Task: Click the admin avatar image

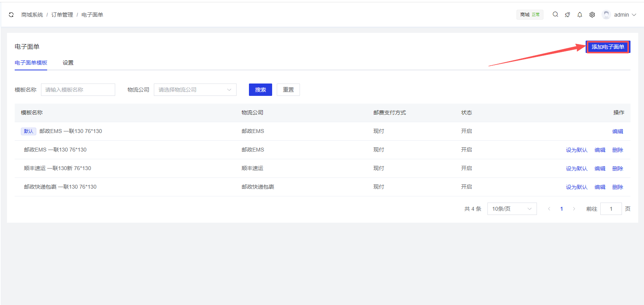Action: tap(606, 15)
